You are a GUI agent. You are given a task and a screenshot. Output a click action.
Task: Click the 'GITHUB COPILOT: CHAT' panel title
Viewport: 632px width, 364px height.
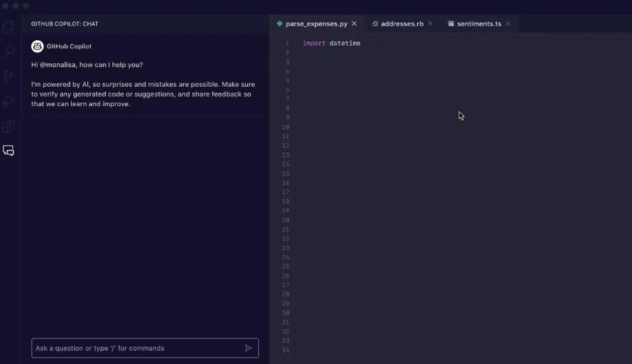[65, 24]
